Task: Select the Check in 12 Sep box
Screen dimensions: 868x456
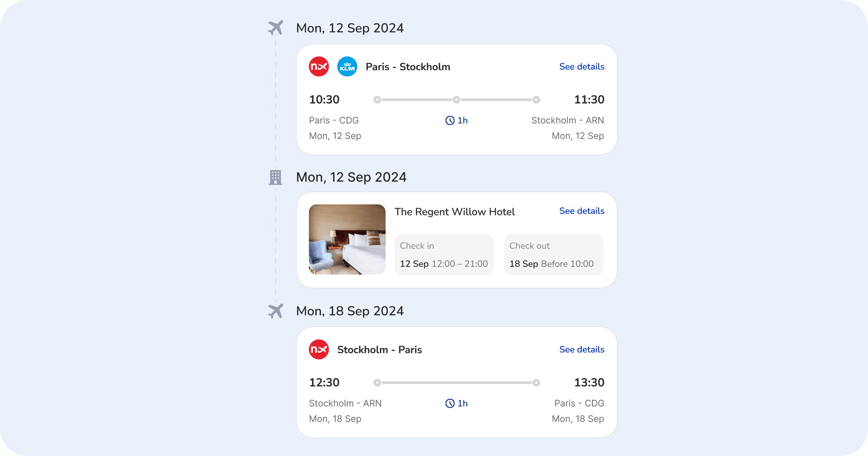Action: tap(444, 255)
